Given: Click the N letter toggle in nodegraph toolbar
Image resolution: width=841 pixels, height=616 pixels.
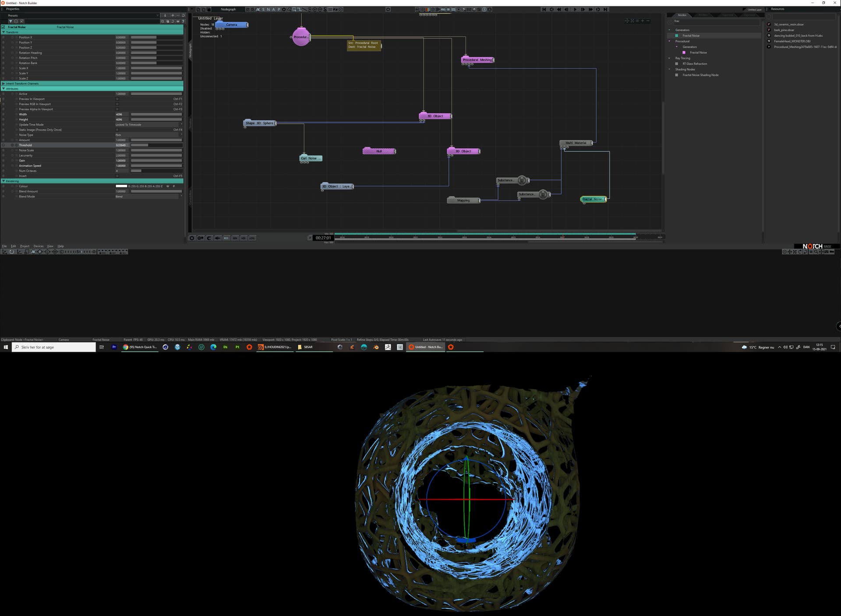Looking at the screenshot, I should point(269,9).
